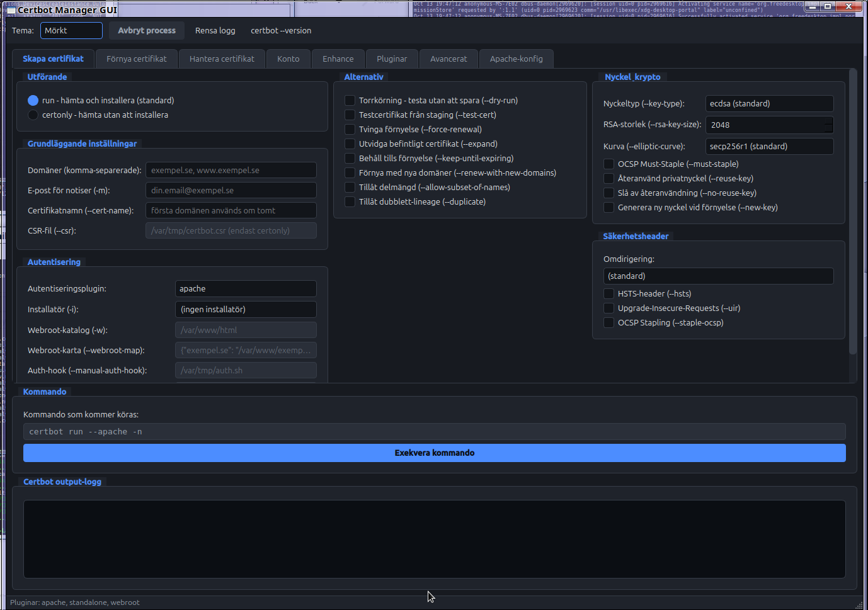
Task: Click the Domäner input field
Action: 231,170
